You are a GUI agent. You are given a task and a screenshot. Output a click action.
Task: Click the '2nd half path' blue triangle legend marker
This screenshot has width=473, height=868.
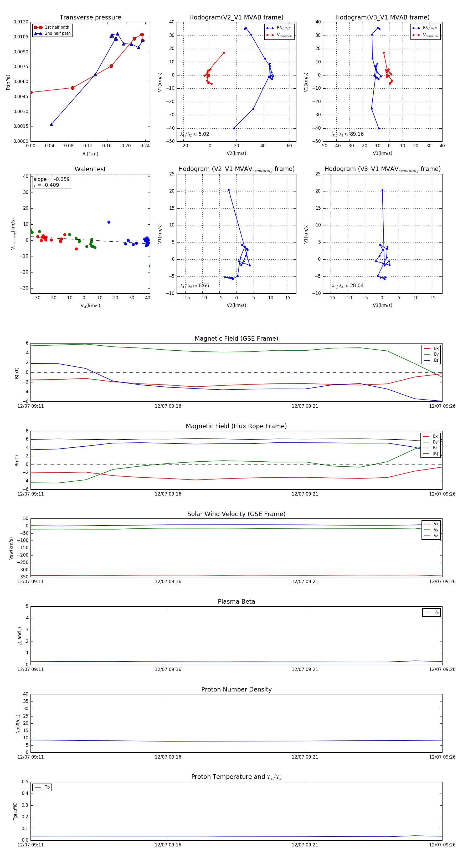(38, 34)
